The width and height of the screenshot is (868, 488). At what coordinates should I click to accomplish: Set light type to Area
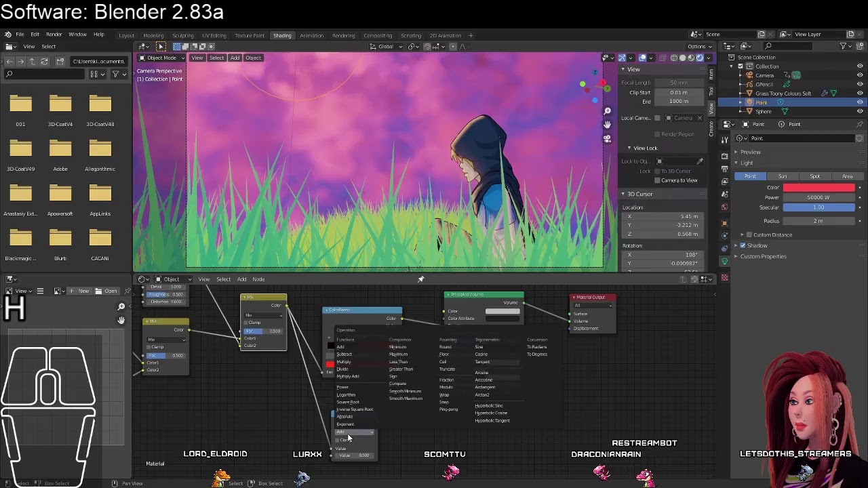coord(847,176)
